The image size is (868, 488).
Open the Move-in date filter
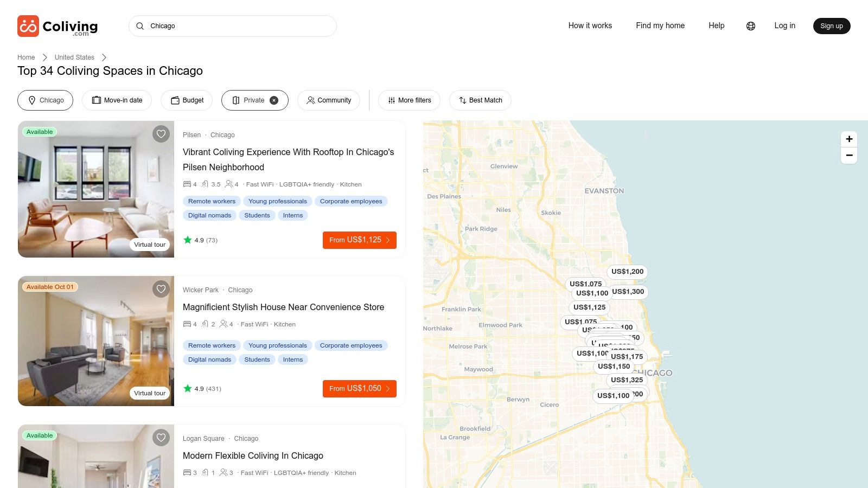[117, 100]
